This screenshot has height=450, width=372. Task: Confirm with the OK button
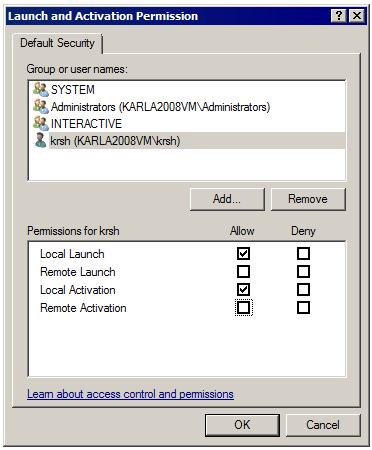[242, 425]
